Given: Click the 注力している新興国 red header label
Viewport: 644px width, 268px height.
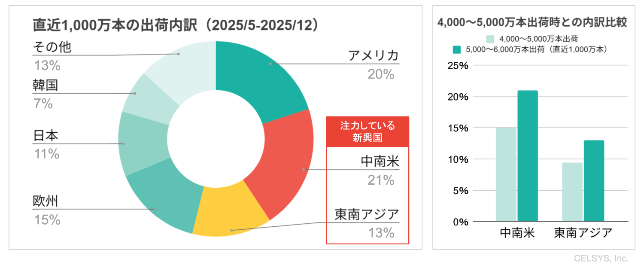Looking at the screenshot, I should pyautogui.click(x=367, y=131).
